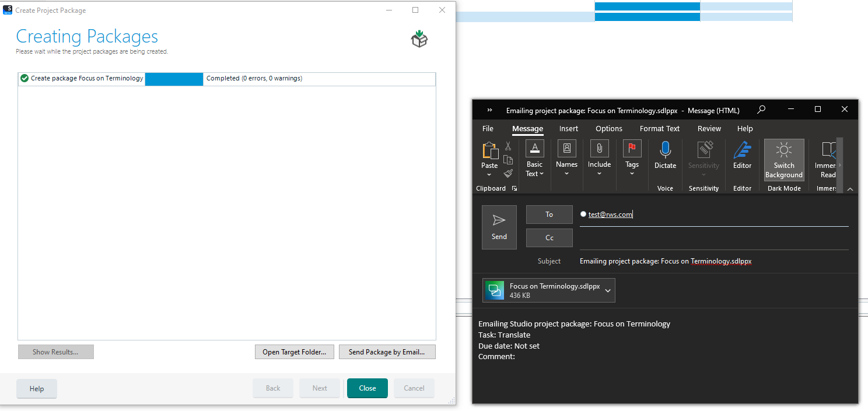
Task: Click the quick access chevrons in Outlook title bar
Action: tap(489, 110)
